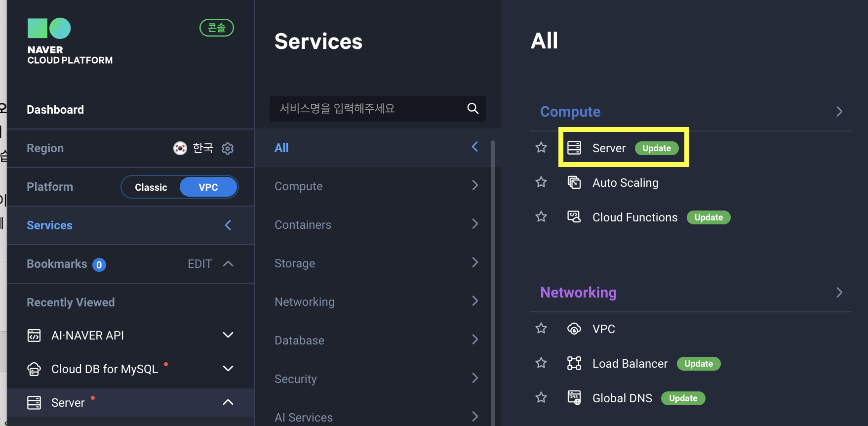The width and height of the screenshot is (868, 426).
Task: Expand Networking section with right arrow
Action: (839, 293)
